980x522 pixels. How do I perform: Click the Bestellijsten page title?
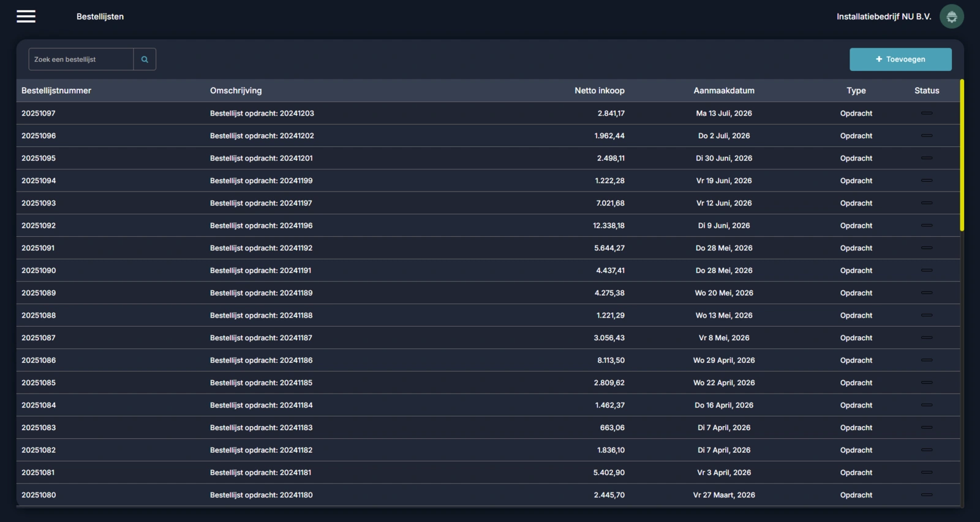100,17
